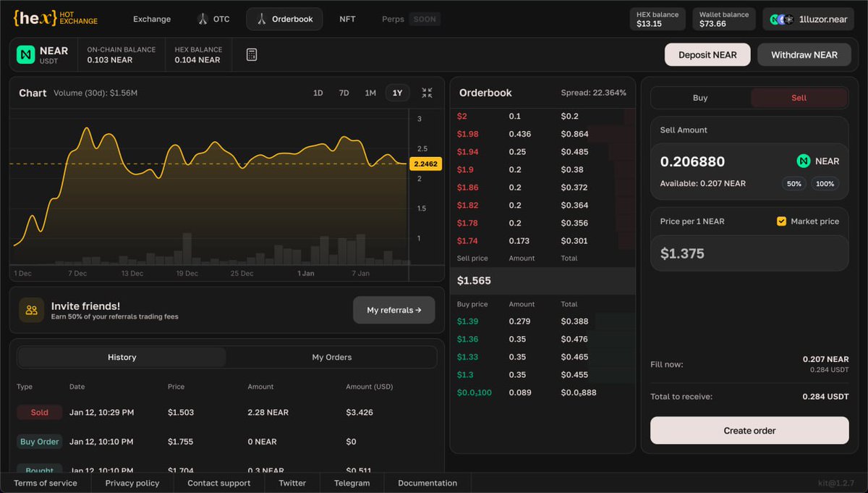868x493 pixels.
Task: Click the Create order button
Action: 749,430
